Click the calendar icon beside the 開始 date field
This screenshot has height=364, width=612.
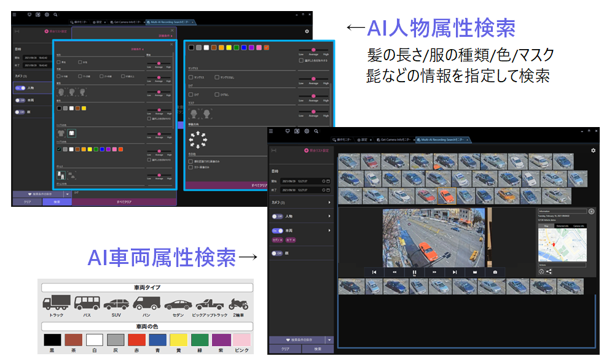tap(327, 180)
